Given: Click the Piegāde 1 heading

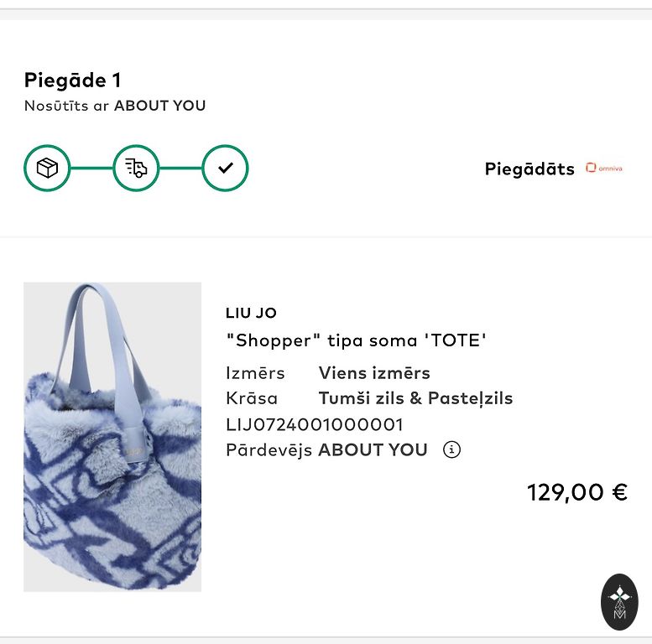Looking at the screenshot, I should tap(73, 80).
